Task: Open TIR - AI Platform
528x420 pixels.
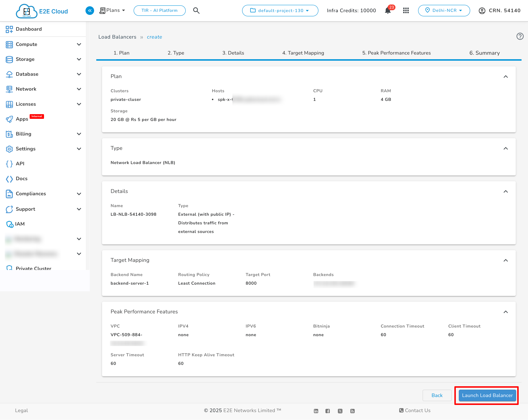Action: (159, 11)
